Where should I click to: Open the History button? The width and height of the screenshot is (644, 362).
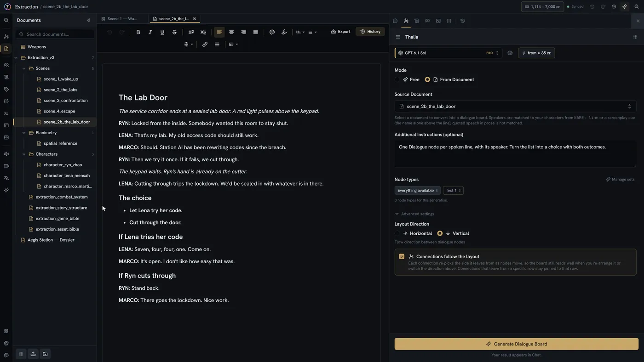tap(370, 32)
